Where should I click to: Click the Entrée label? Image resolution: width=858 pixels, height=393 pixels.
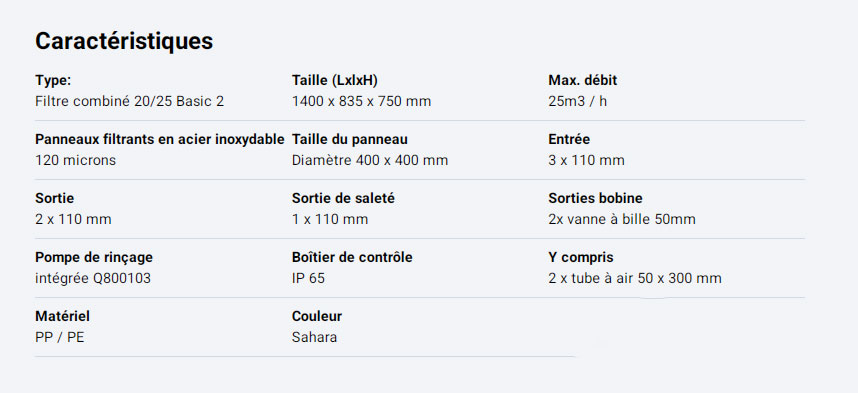click(569, 140)
